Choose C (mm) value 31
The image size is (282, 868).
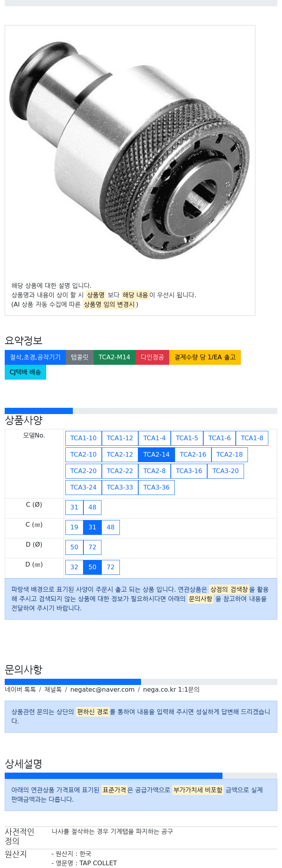tap(92, 527)
